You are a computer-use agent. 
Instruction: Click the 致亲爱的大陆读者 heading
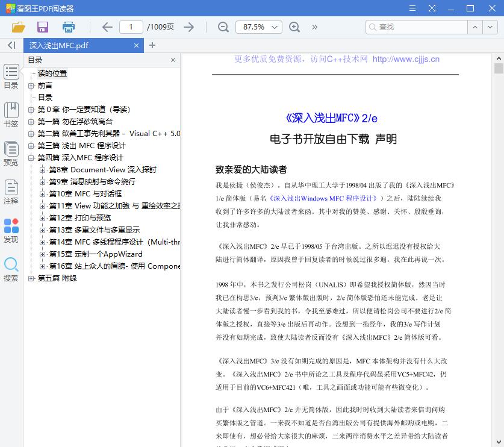click(x=251, y=169)
